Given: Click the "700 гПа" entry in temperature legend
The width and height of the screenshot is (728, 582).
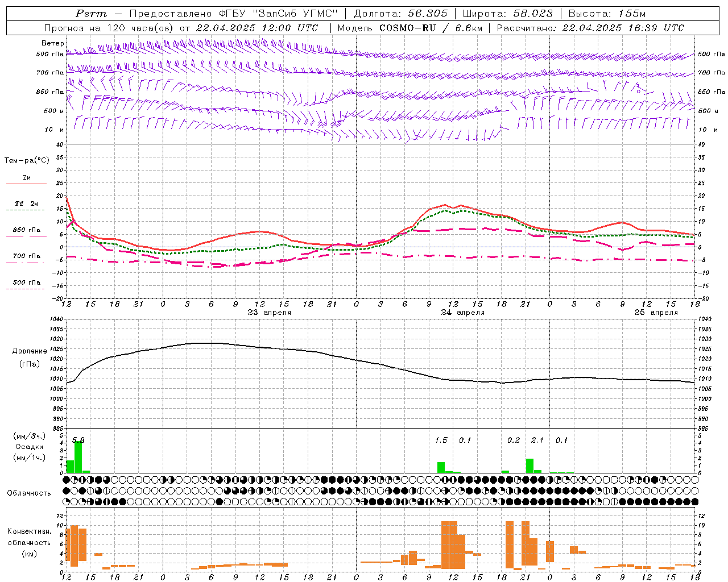Looking at the screenshot, I should [27, 256].
